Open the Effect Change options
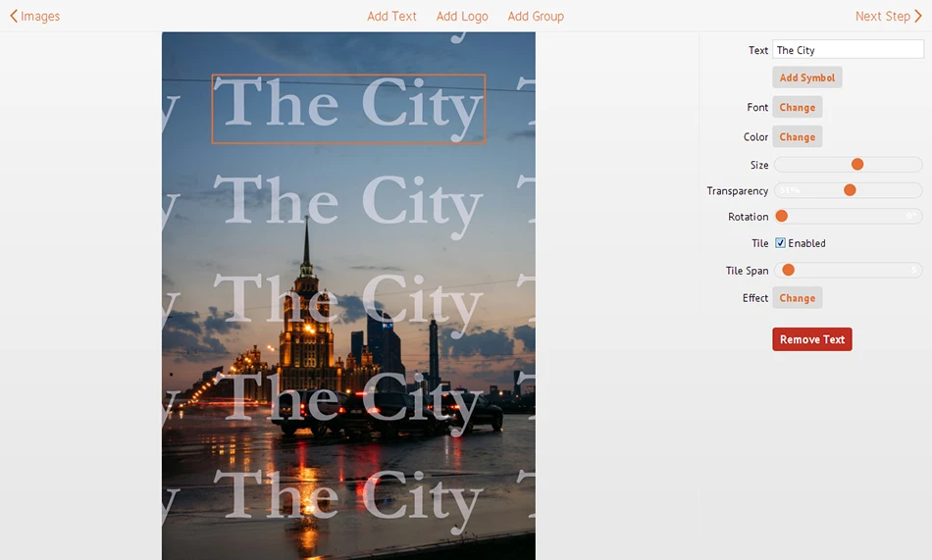932x560 pixels. 797,298
